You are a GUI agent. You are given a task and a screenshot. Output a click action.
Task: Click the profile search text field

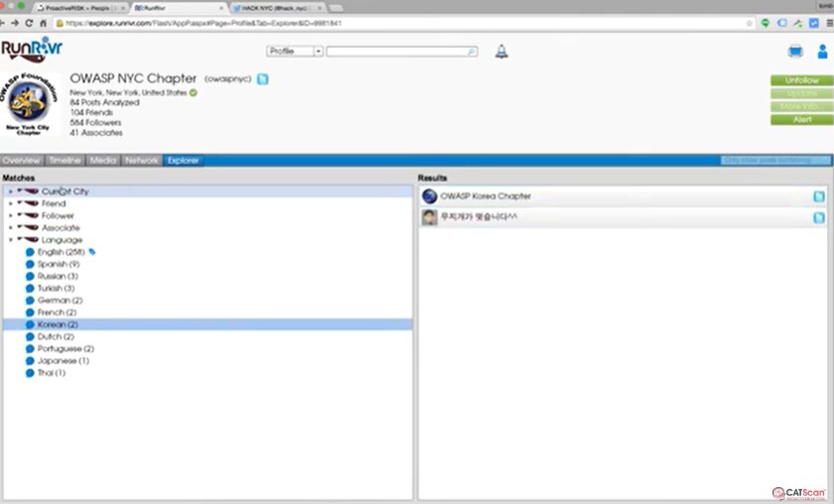397,52
